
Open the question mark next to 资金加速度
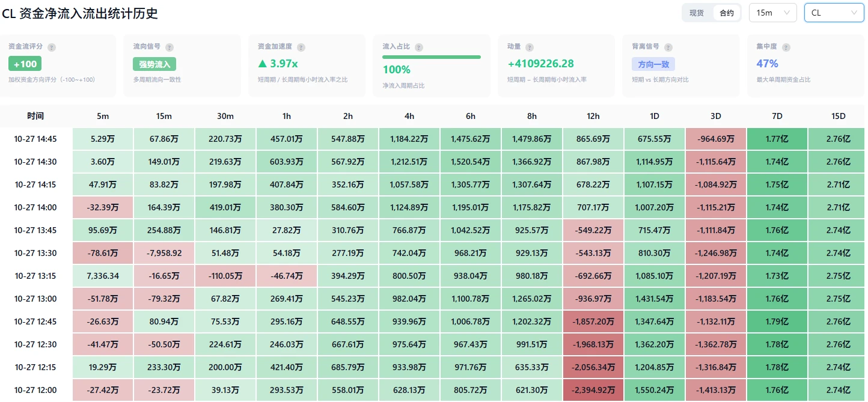(x=301, y=47)
